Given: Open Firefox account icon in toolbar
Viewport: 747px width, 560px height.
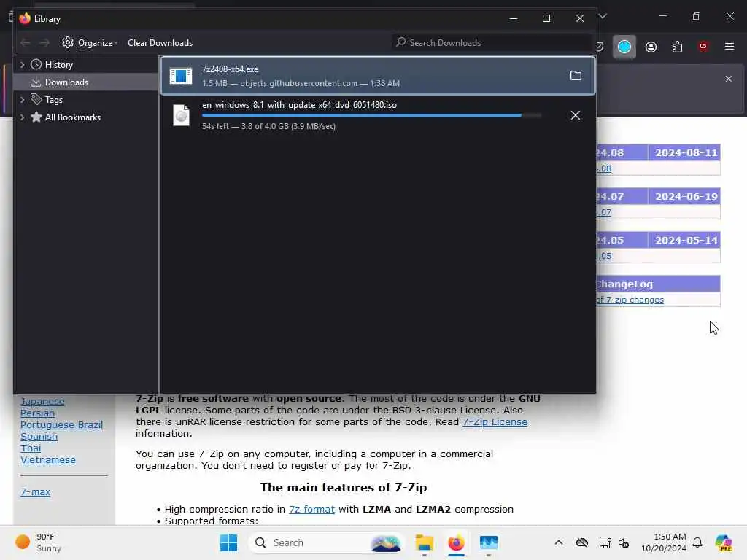Looking at the screenshot, I should [x=651, y=47].
